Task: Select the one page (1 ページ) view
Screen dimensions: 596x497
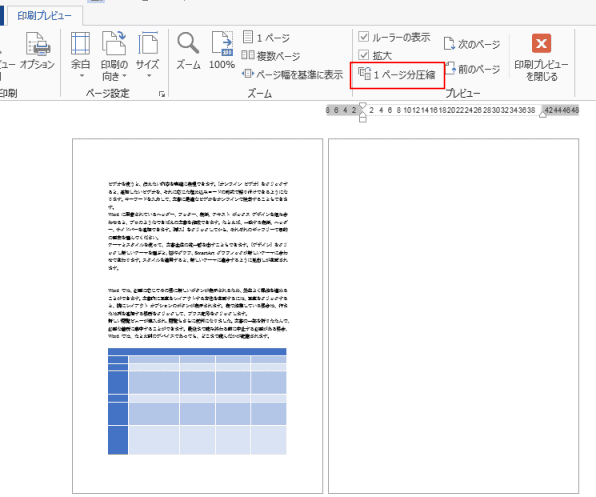Action: pyautogui.click(x=266, y=38)
